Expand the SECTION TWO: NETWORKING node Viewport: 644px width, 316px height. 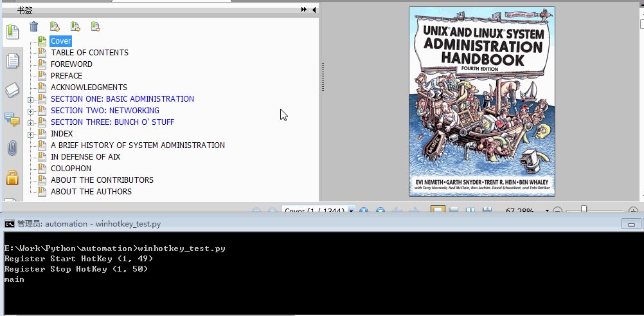click(x=30, y=111)
